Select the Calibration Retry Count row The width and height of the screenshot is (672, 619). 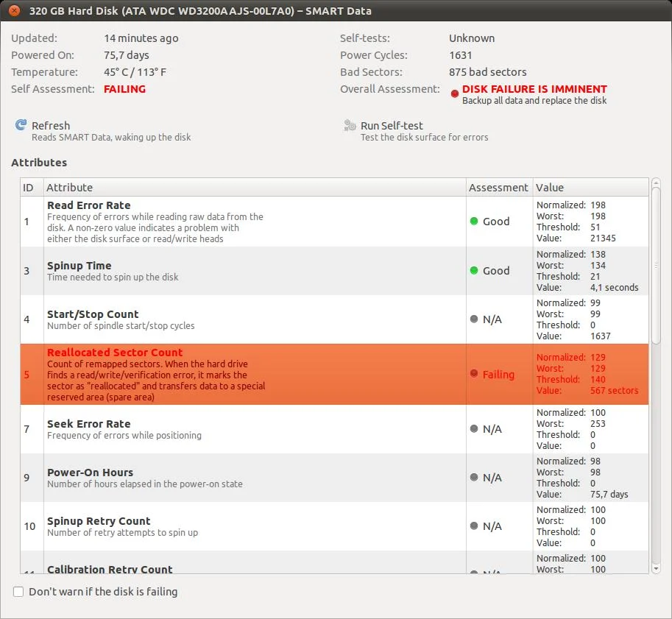(x=334, y=562)
